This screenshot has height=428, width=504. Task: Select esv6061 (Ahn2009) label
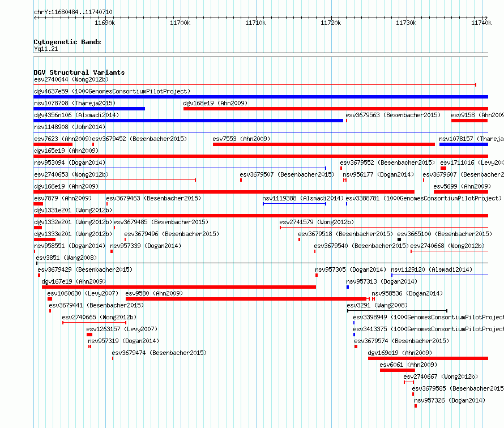point(408,365)
